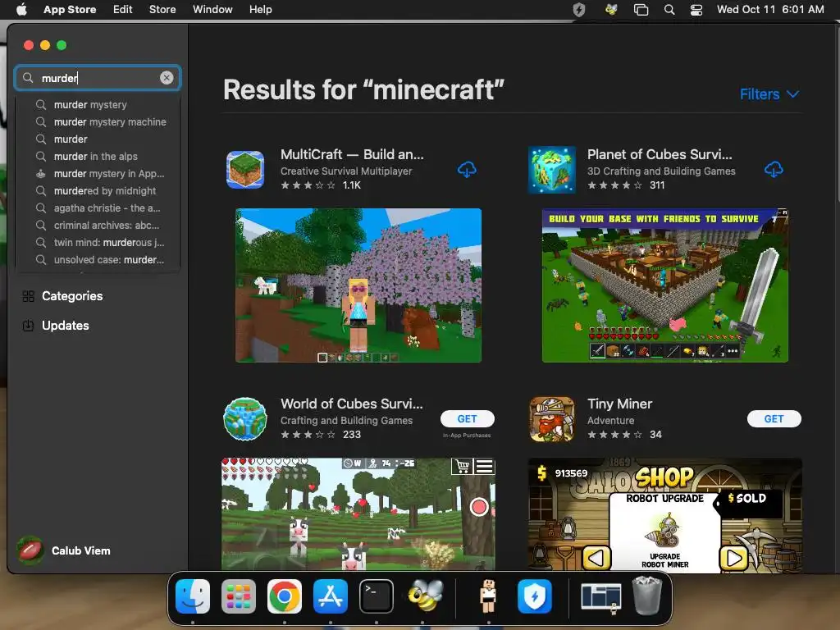Open the App Store menu
The height and width of the screenshot is (630, 840).
(70, 9)
